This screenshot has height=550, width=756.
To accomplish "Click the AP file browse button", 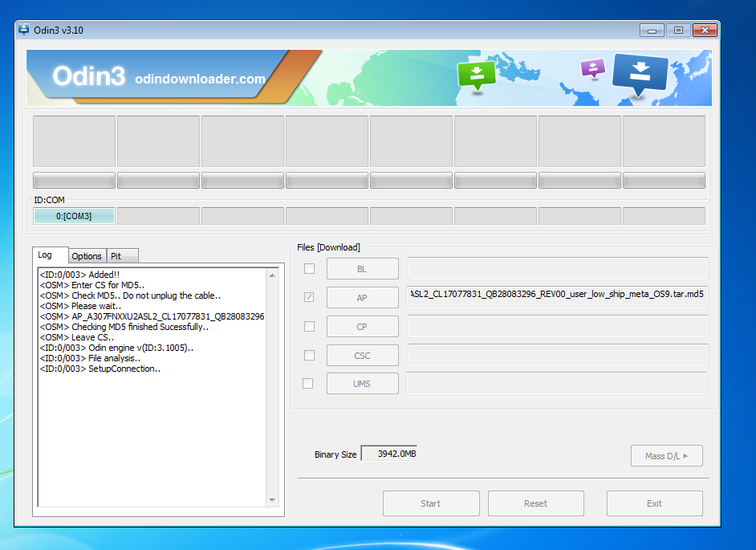I will tap(363, 298).
